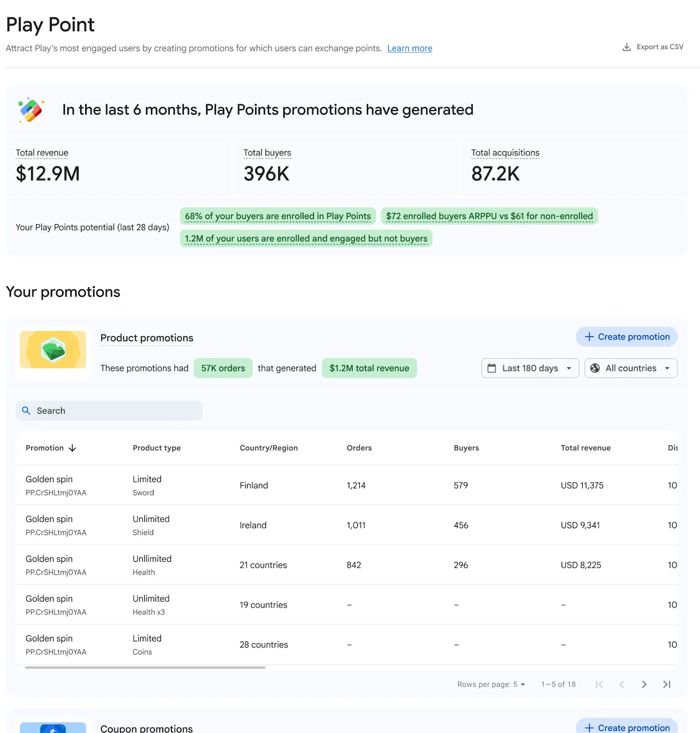Open the Last 180 days date dropdown
The height and width of the screenshot is (733, 700).
pyautogui.click(x=530, y=368)
